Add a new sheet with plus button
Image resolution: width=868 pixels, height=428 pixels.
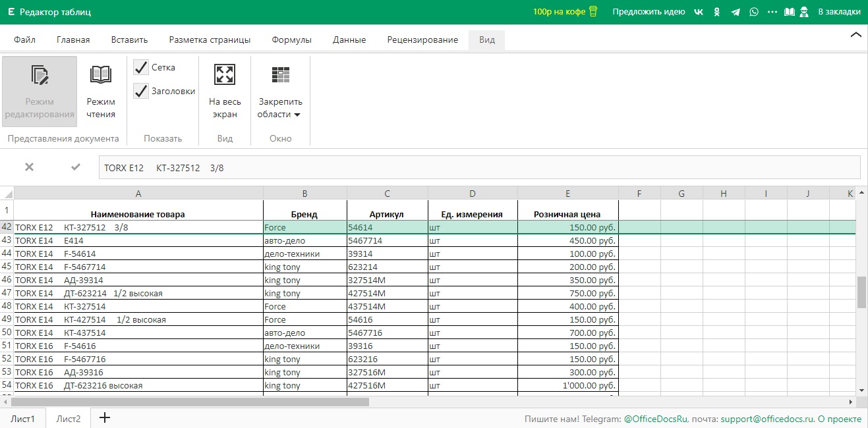104,418
